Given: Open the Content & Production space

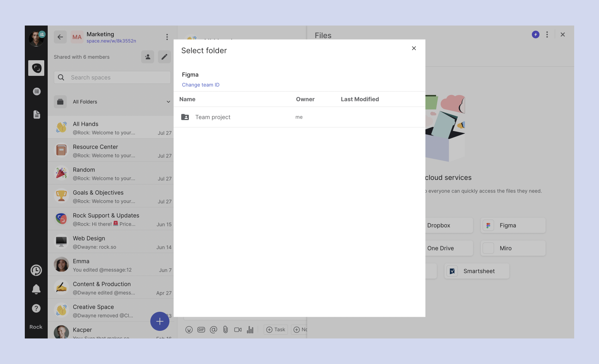Looking at the screenshot, I should (x=111, y=287).
